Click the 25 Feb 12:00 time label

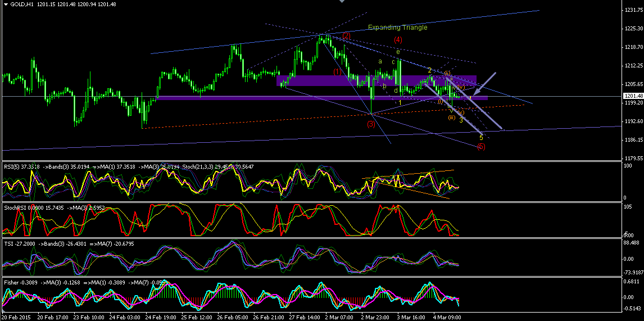pyautogui.click(x=196, y=318)
